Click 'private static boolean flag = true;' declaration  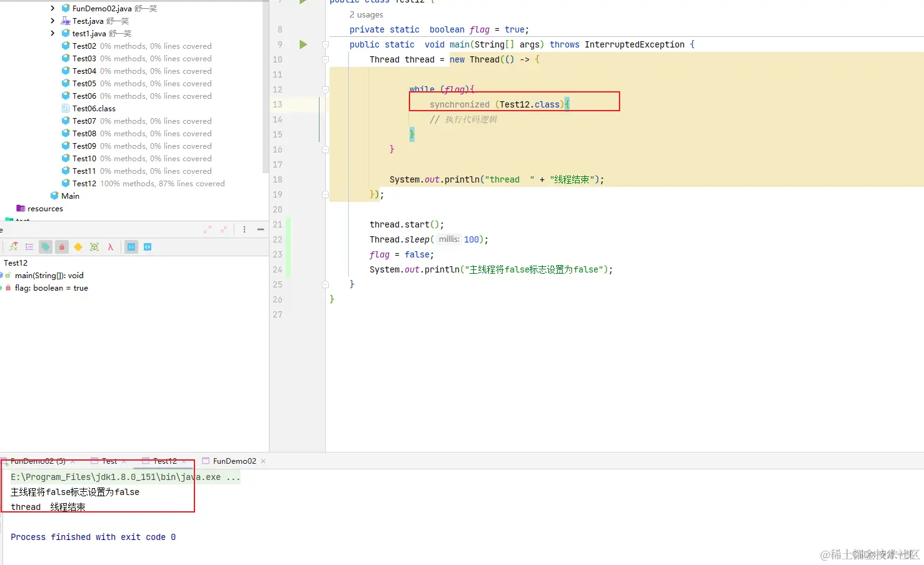point(439,29)
